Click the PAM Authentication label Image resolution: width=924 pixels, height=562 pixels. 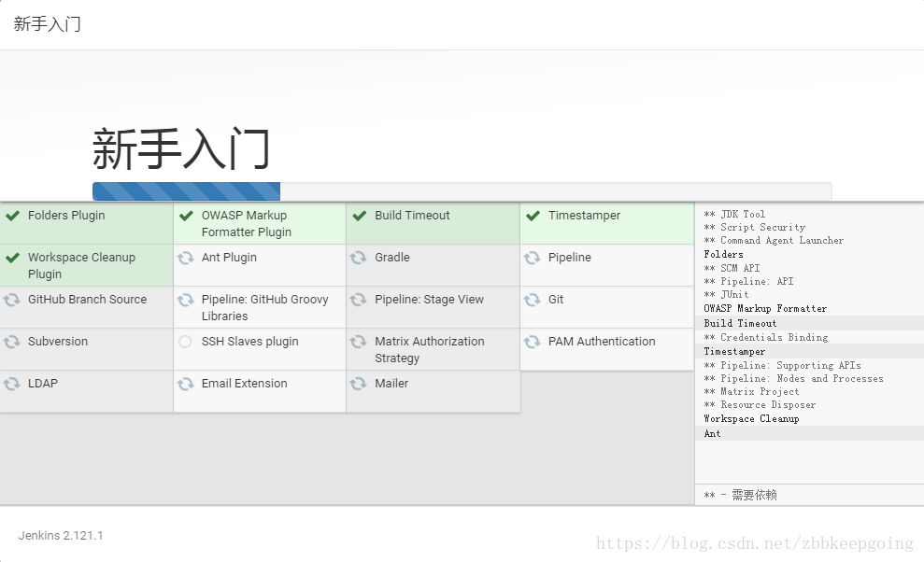(602, 341)
